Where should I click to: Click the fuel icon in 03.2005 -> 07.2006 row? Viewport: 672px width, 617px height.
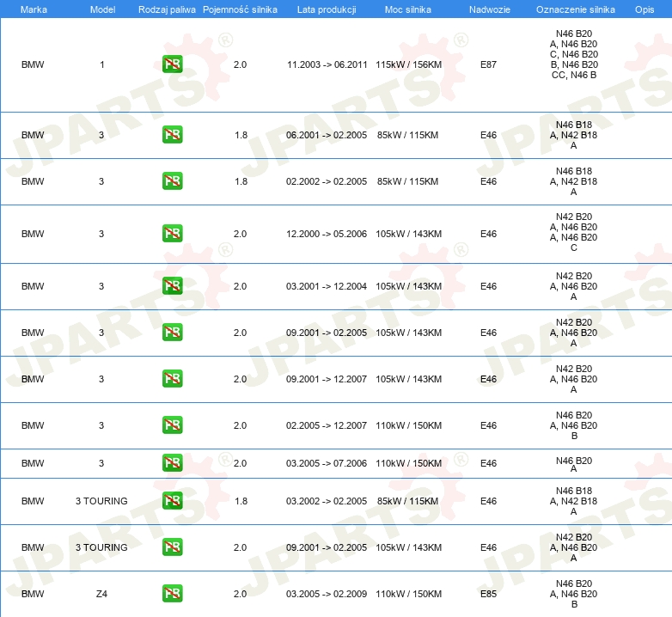[172, 462]
